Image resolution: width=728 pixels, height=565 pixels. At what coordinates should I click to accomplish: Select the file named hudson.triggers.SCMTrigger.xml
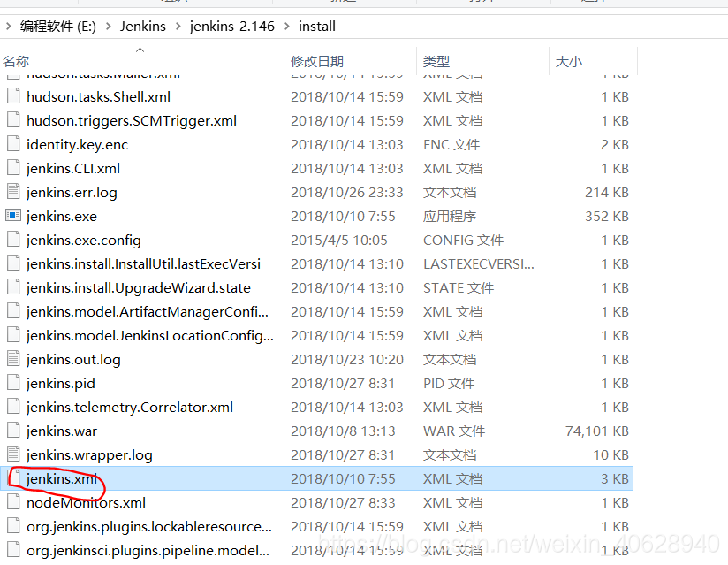click(132, 121)
